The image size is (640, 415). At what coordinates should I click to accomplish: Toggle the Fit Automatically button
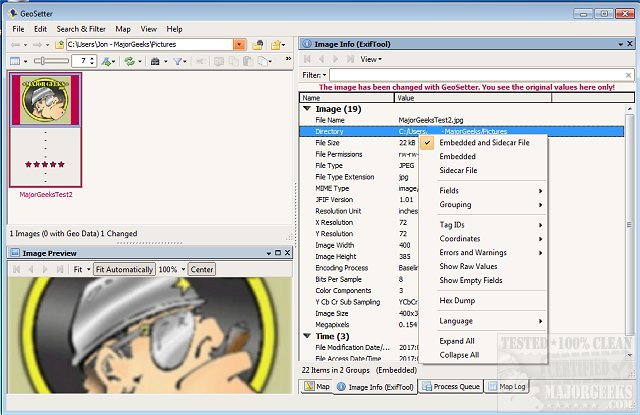[x=125, y=269]
